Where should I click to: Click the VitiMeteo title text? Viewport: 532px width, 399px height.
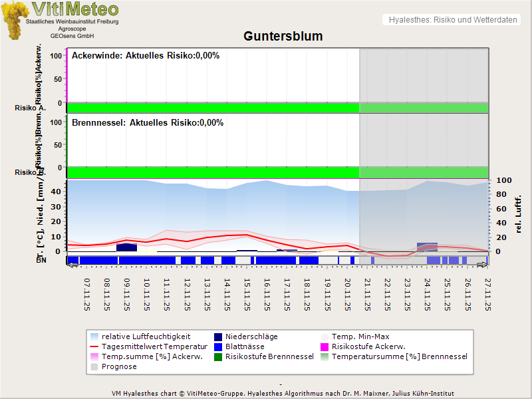click(x=75, y=9)
